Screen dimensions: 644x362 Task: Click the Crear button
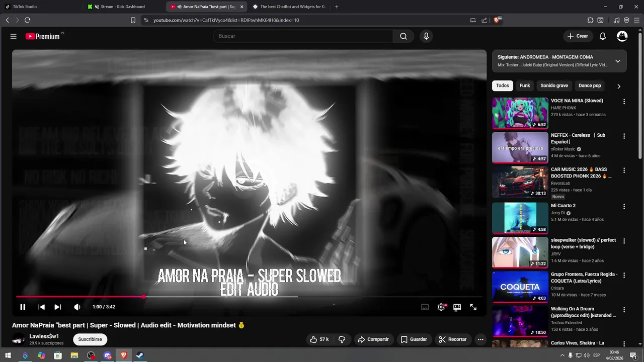(x=578, y=36)
